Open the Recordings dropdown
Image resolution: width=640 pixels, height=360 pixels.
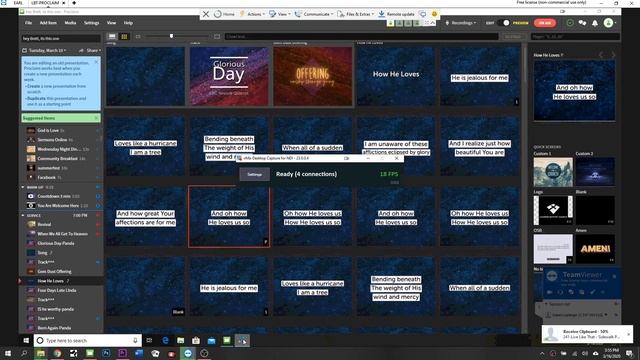click(461, 23)
